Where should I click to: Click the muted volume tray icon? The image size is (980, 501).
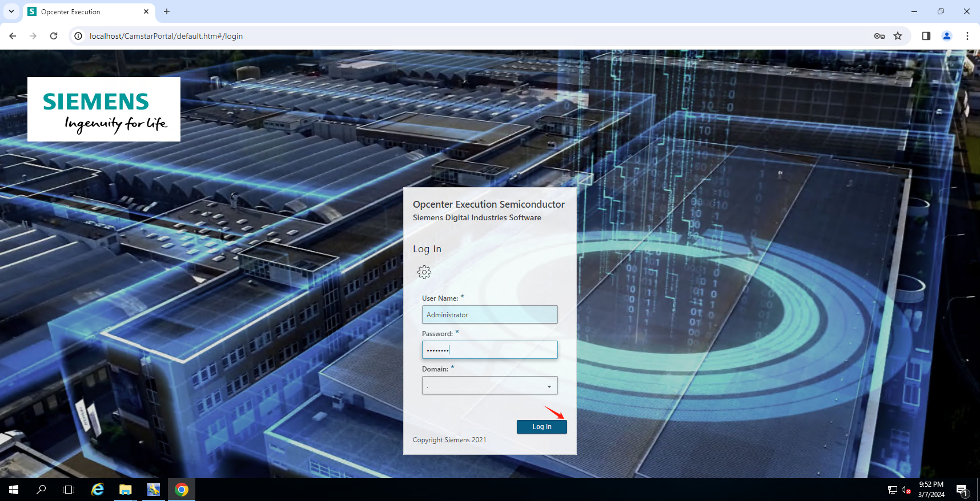tap(906, 490)
